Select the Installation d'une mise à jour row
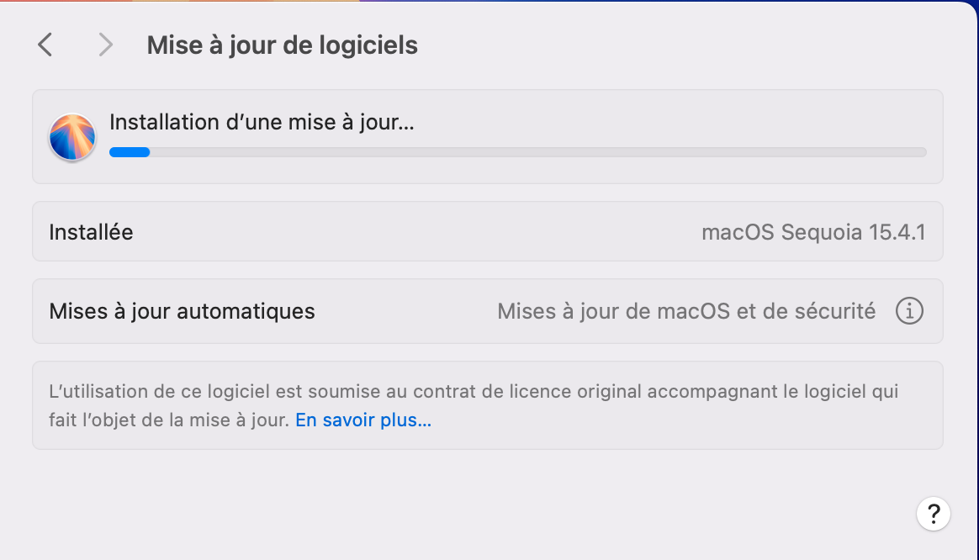The height and width of the screenshot is (560, 979). tap(488, 136)
